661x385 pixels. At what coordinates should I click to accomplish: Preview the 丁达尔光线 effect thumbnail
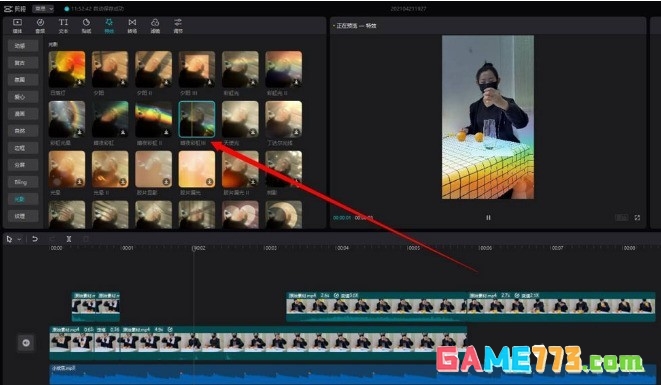284,119
